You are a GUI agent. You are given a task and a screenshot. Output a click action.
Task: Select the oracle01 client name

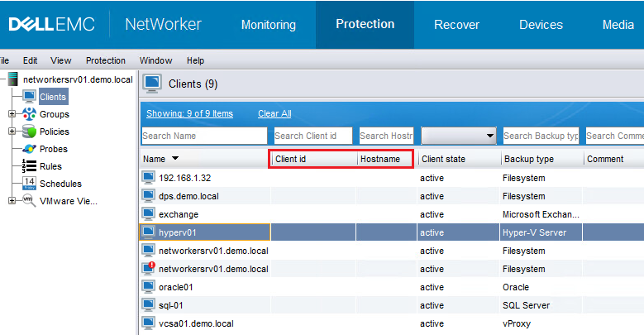pyautogui.click(x=176, y=287)
